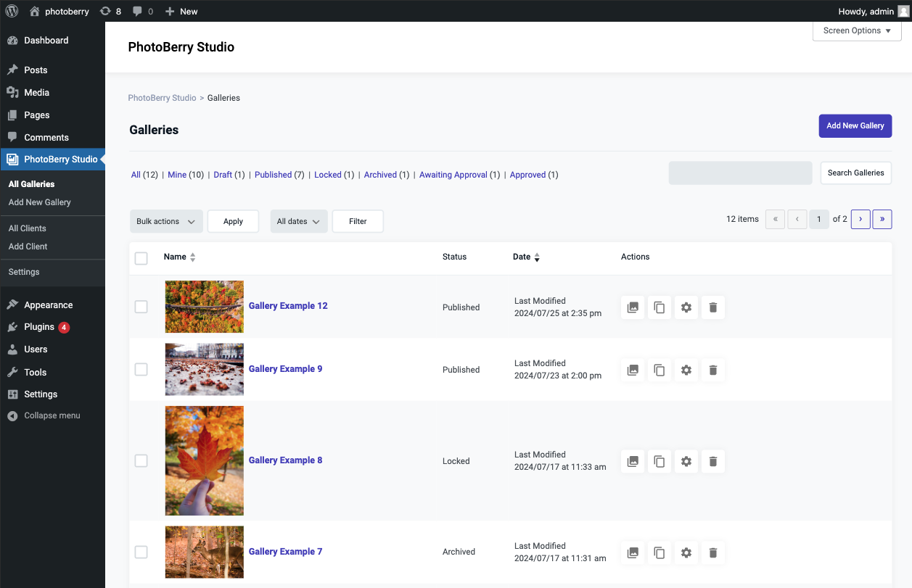This screenshot has width=912, height=588.
Task: Click the search galleries text field
Action: click(739, 173)
